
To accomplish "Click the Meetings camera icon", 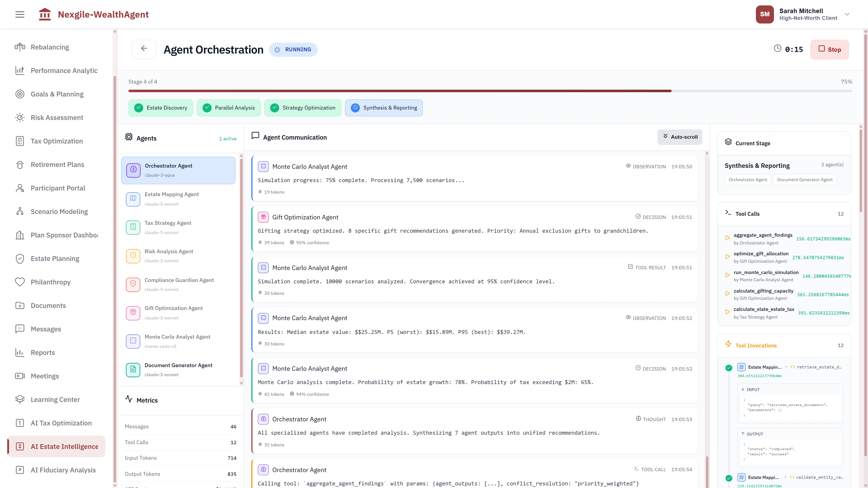I will 19,376.
